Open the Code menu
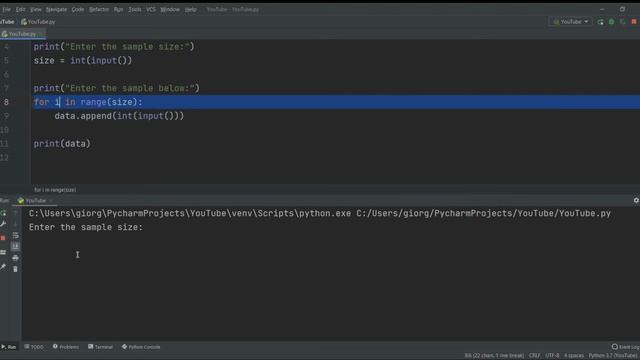The image size is (640, 360). tap(78, 9)
